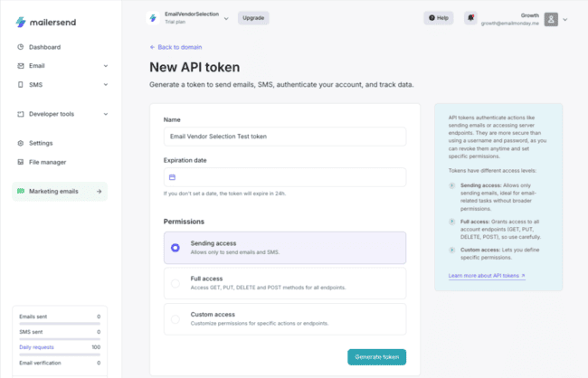588x378 pixels.
Task: Click the back arrow before Back to domain
Action: pyautogui.click(x=152, y=47)
